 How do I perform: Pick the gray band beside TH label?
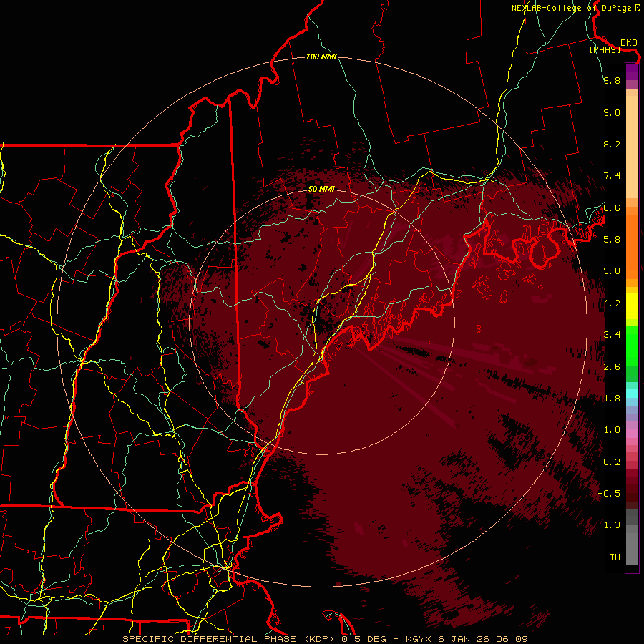(x=632, y=548)
